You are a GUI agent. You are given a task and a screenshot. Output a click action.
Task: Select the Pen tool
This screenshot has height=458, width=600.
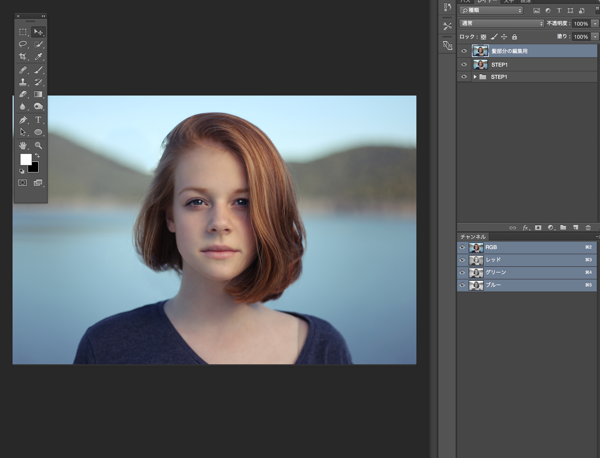click(x=23, y=120)
